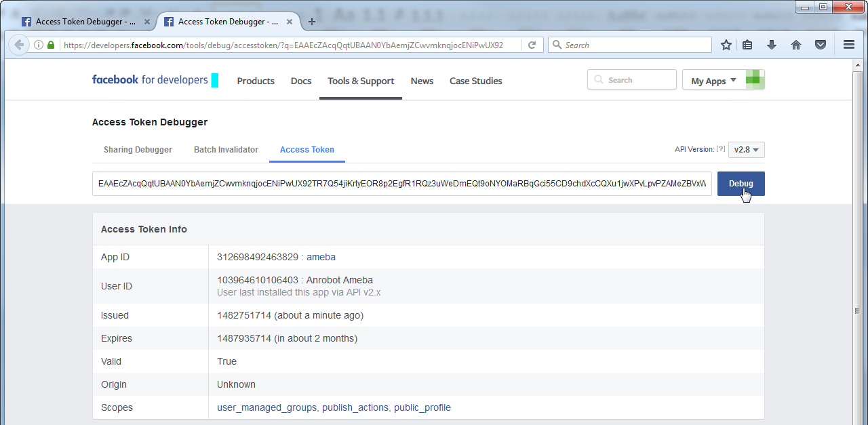This screenshot has width=868, height=425.
Task: Open a new tab with plus icon
Action: tap(312, 22)
